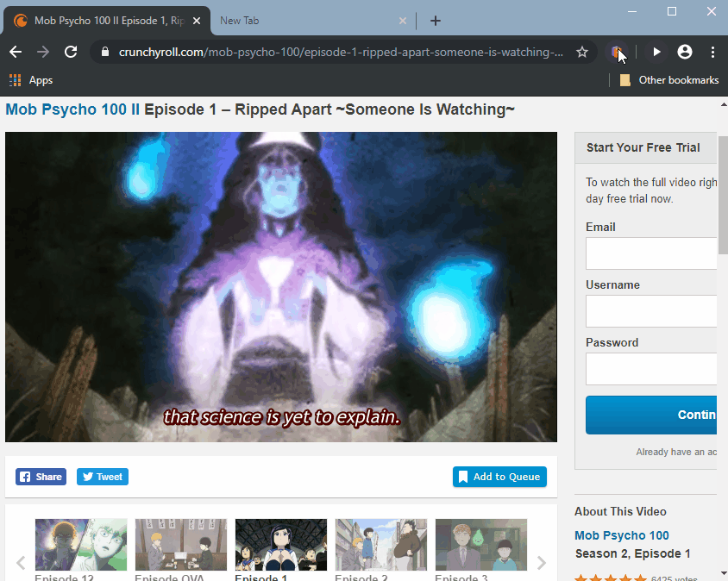Screen dimensions: 728x581
Task: Open the Chrome profile avatar
Action: (x=684, y=52)
